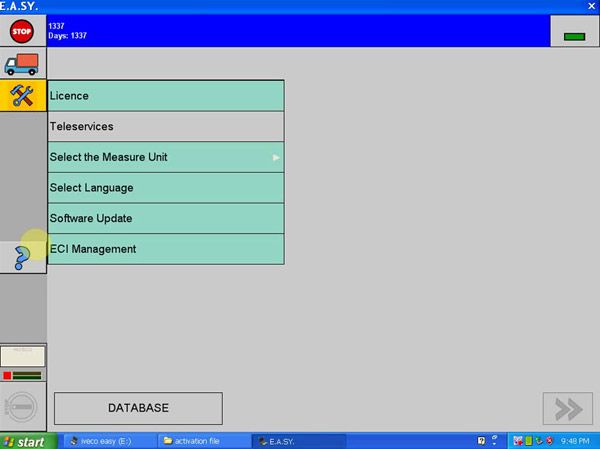Viewport: 600px width, 449px height.
Task: Expand Select the Measure Unit submenu arrow
Action: tap(276, 157)
